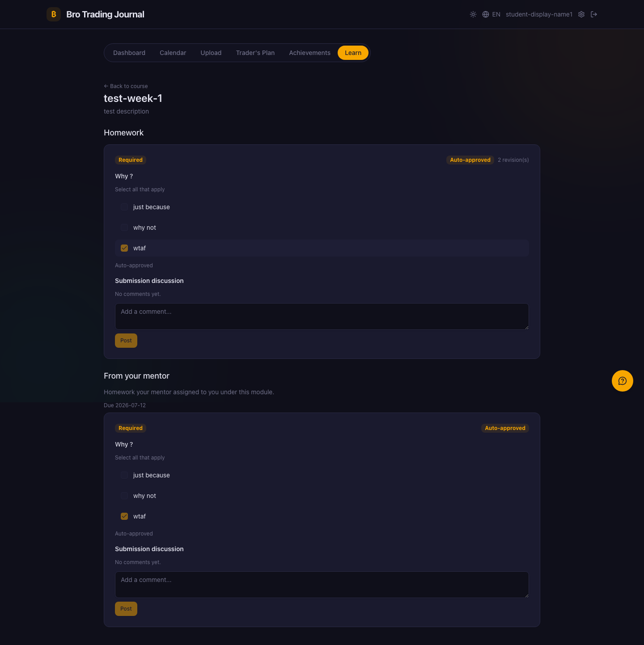Click Auto-approved badge in mentor card
This screenshot has width=644, height=645.
[x=505, y=428]
